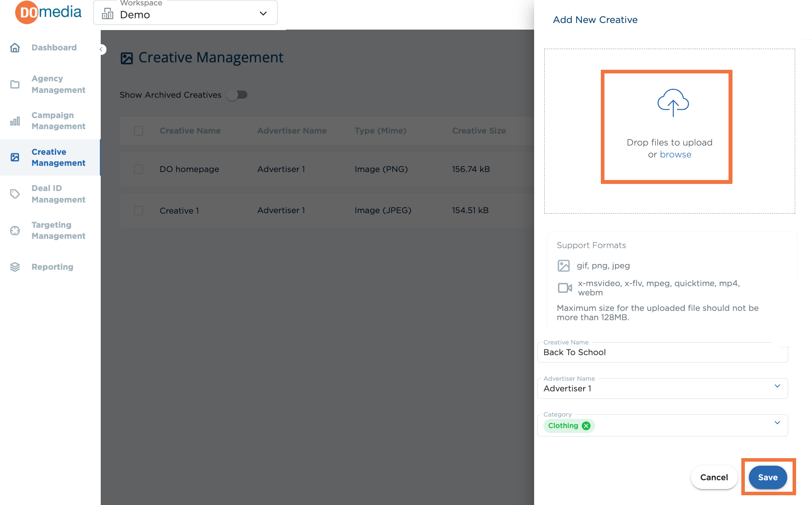Image resolution: width=812 pixels, height=505 pixels.
Task: Click the Dashboard home icon
Action: 15,47
